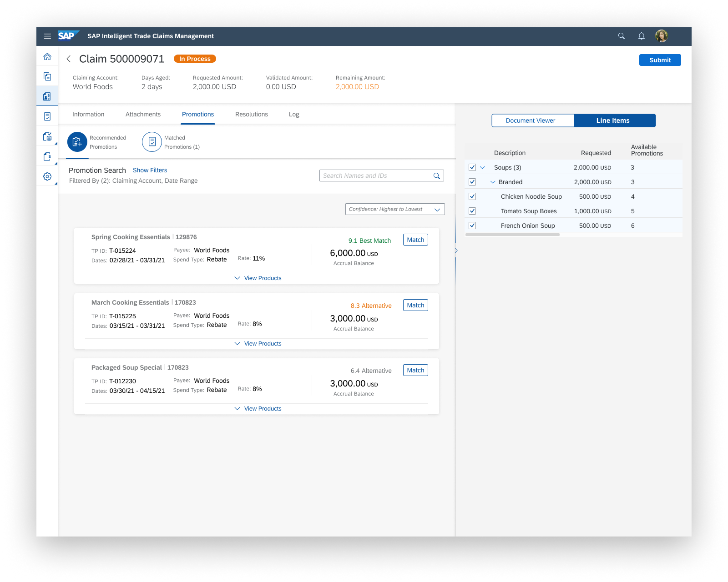Select the Promotions tab
This screenshot has width=728, height=582.
[x=198, y=114]
